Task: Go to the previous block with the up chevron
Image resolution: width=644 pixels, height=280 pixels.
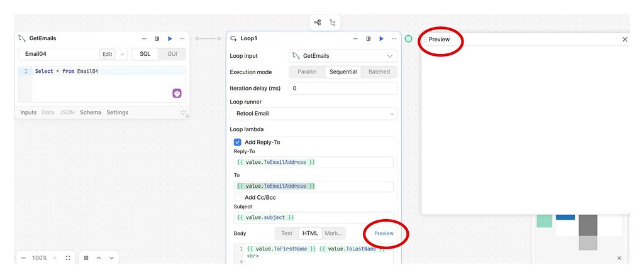Action: (99, 258)
